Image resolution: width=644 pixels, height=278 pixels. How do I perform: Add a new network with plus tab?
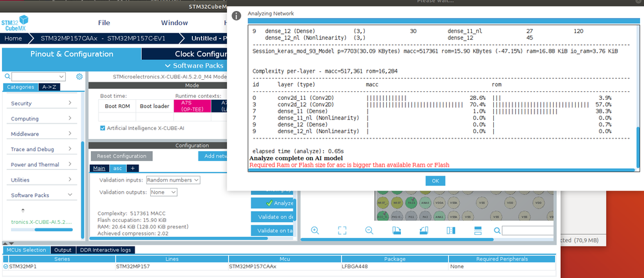pyautogui.click(x=133, y=169)
